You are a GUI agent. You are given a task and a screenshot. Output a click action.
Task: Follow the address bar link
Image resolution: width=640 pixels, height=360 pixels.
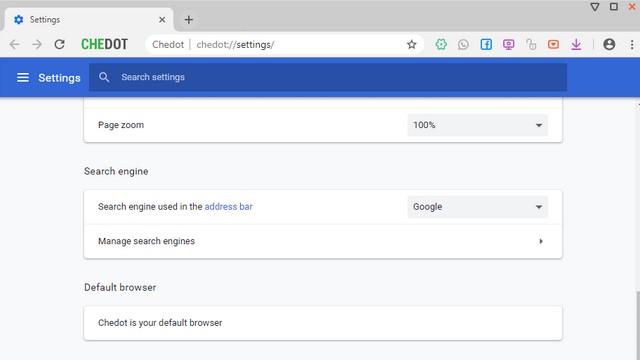[229, 207]
